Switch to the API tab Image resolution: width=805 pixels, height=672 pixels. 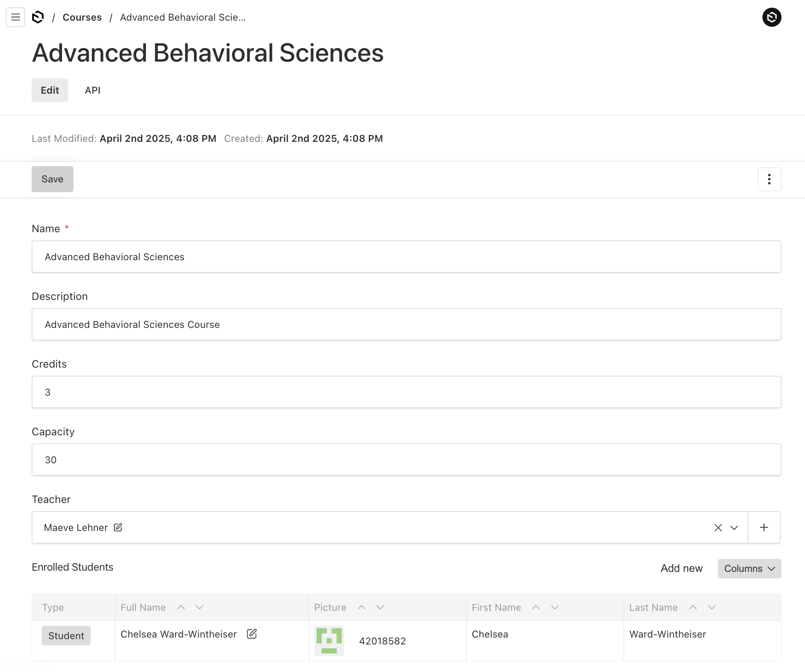click(92, 90)
